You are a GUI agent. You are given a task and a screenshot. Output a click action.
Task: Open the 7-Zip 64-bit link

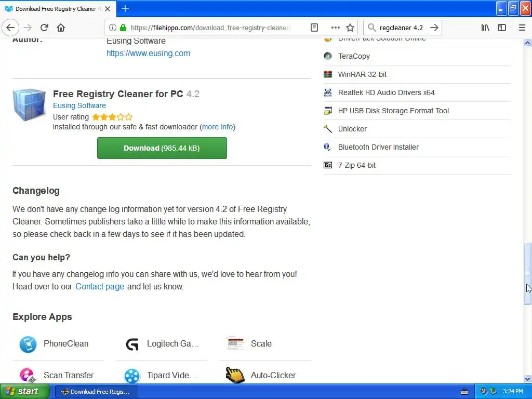click(x=356, y=165)
